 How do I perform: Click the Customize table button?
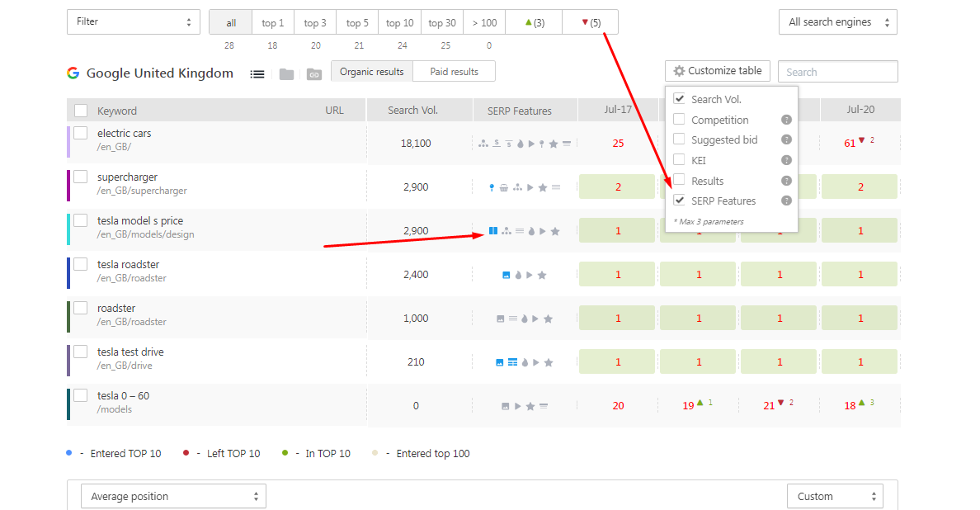point(718,71)
